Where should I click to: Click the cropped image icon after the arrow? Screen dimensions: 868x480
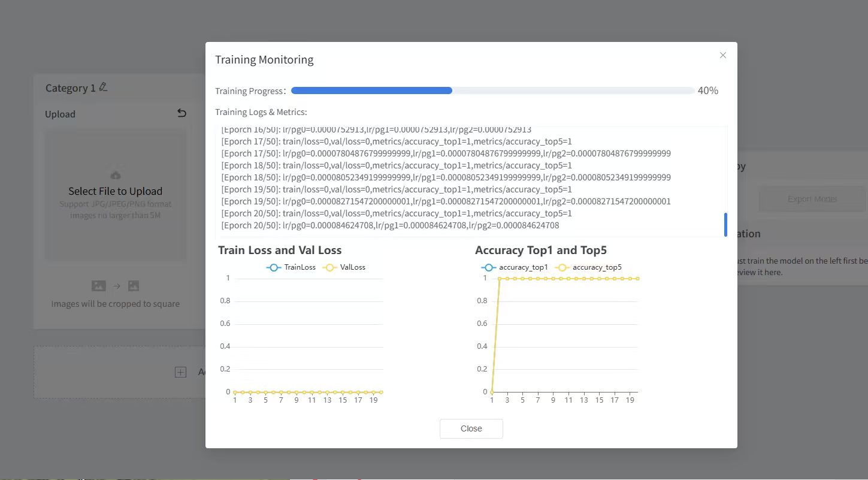[x=133, y=286]
